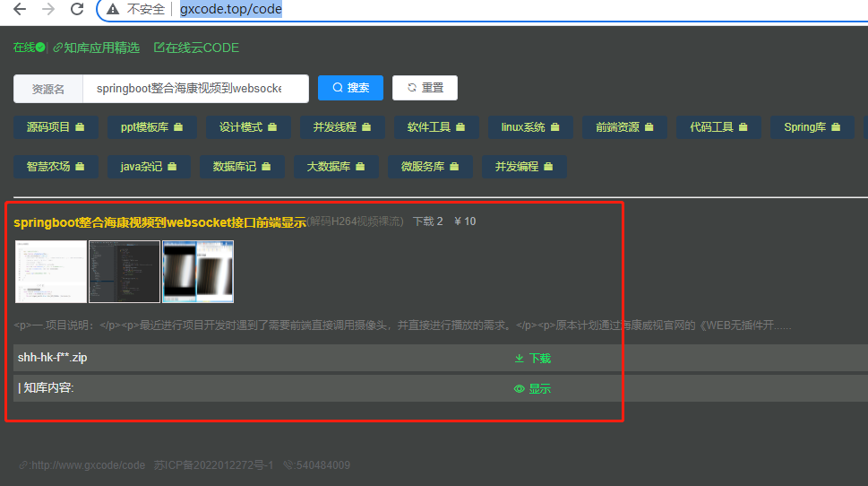Screen dimensions: 868x486
Task: Click the eye icon beside 显示
Action: pyautogui.click(x=520, y=389)
